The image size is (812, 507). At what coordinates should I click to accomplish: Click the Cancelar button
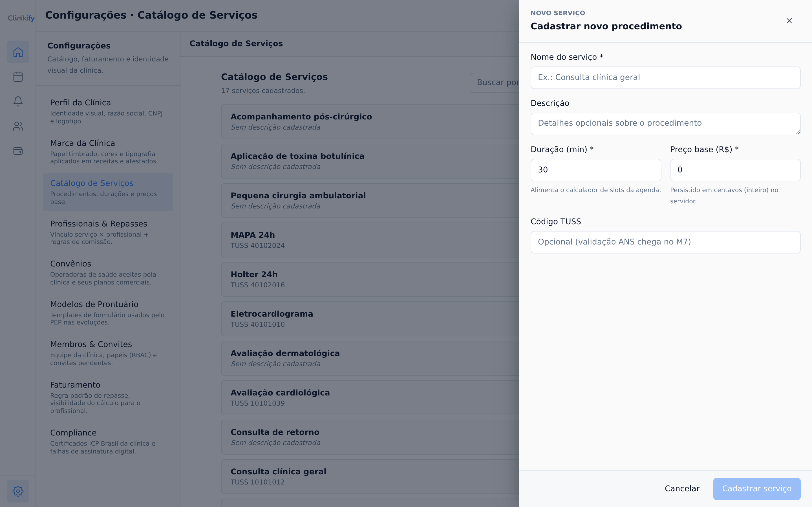point(682,489)
